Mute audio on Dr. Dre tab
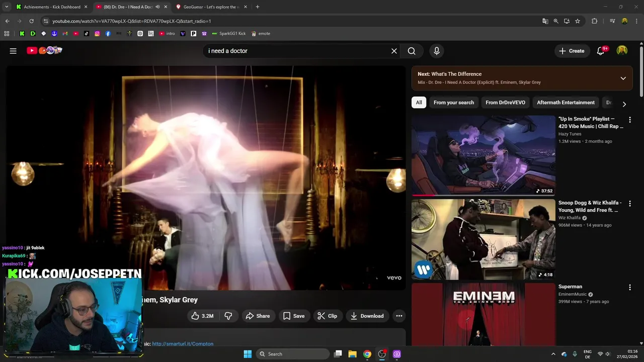The image size is (644, 362). [157, 7]
